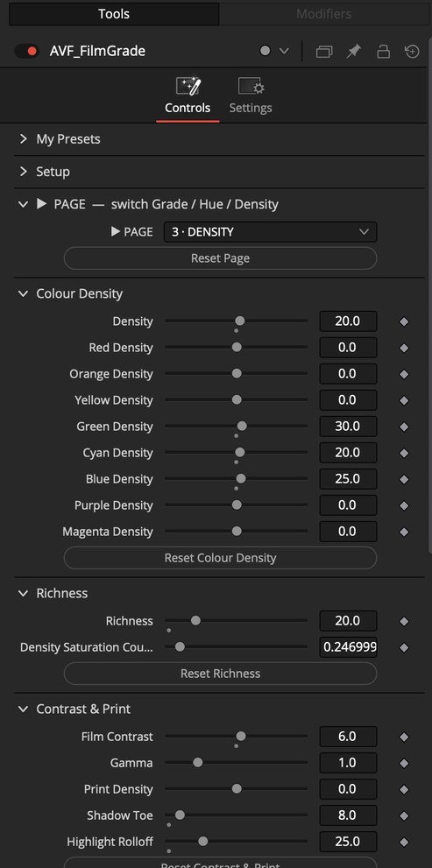This screenshot has height=868, width=432.
Task: Click the Highlight Rolloff value field
Action: coord(348,842)
